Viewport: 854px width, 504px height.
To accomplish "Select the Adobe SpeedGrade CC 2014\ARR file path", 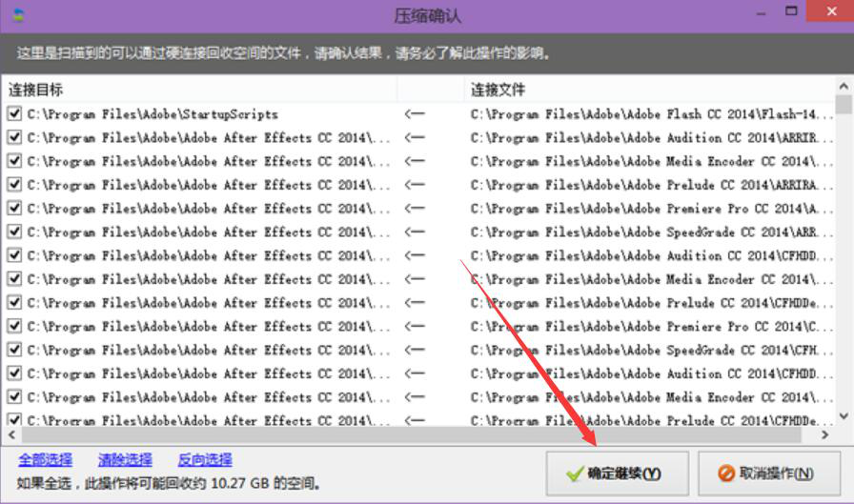I will [651, 232].
